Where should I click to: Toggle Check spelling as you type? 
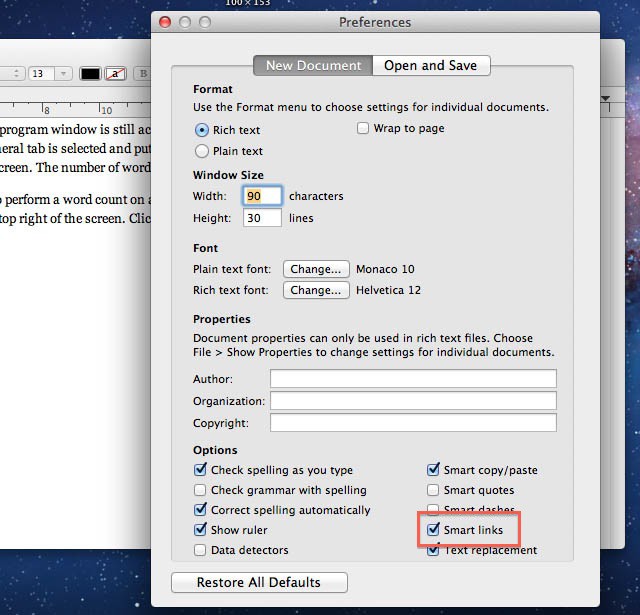(201, 470)
